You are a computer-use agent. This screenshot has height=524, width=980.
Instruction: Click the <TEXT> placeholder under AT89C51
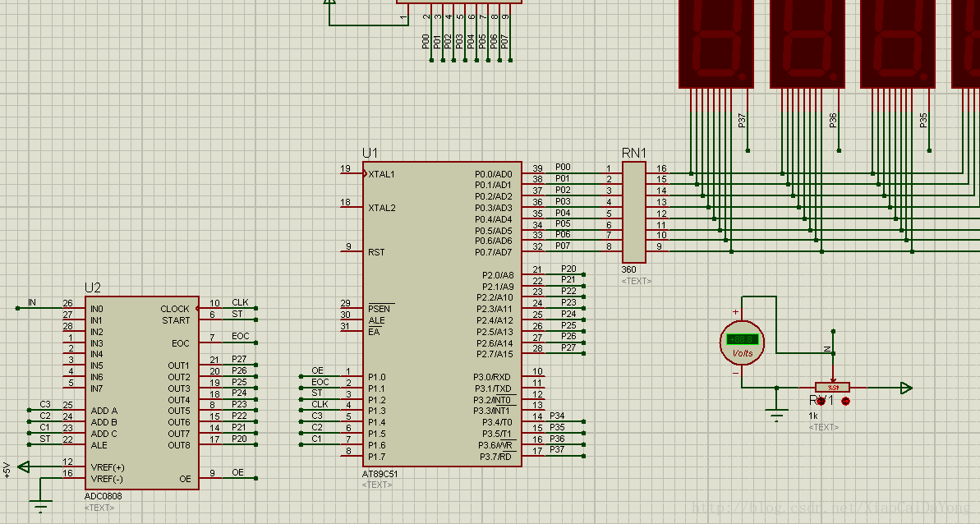[x=378, y=485]
